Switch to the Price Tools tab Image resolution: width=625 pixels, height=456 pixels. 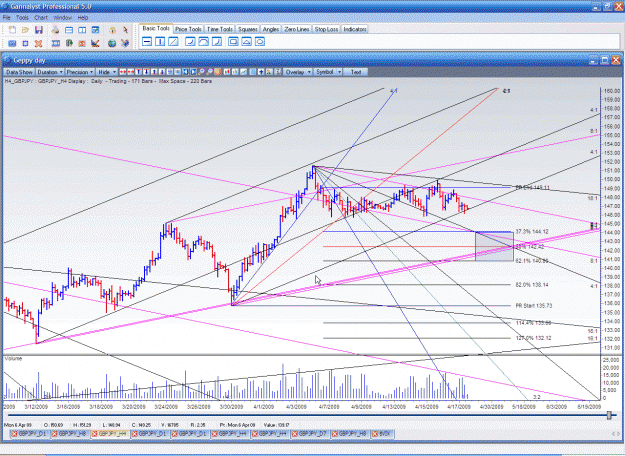coord(188,29)
